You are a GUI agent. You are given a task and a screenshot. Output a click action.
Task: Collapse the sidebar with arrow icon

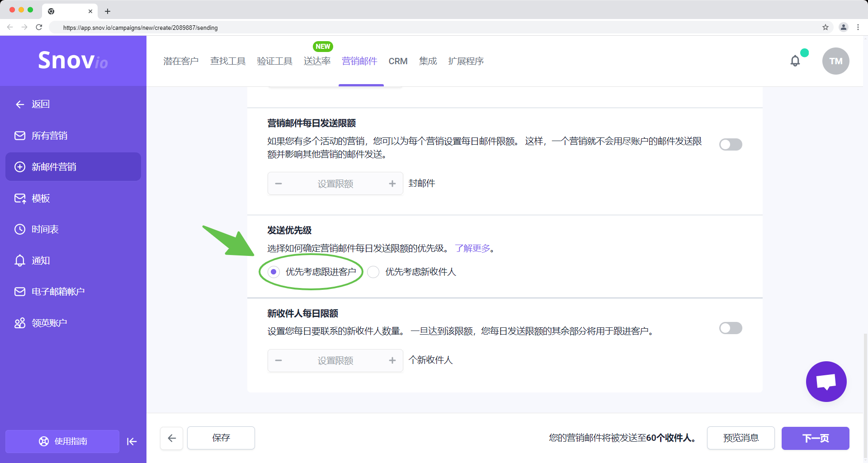(x=132, y=441)
